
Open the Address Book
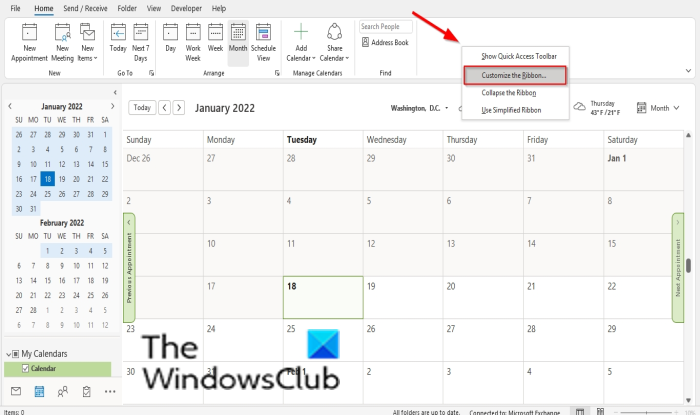[385, 42]
